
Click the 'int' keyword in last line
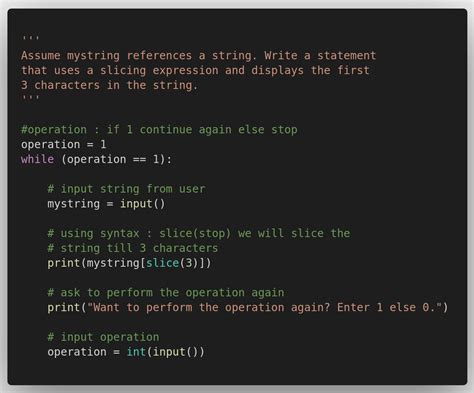pos(136,352)
